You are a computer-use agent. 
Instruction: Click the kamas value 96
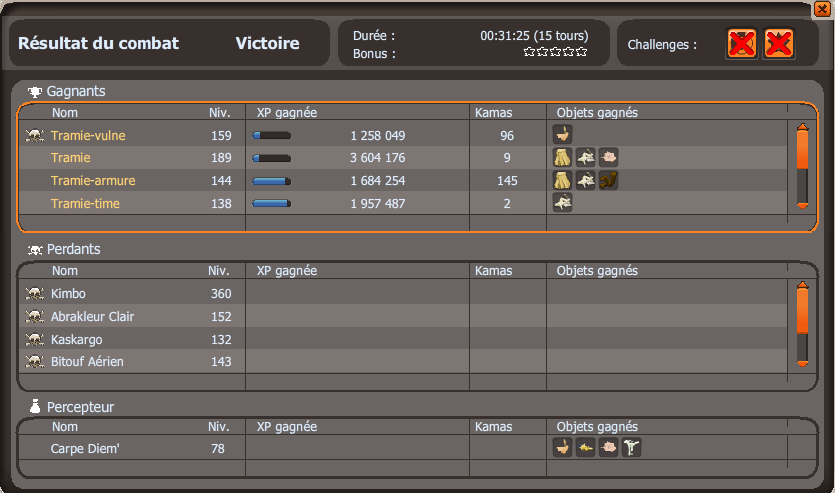[x=507, y=136]
